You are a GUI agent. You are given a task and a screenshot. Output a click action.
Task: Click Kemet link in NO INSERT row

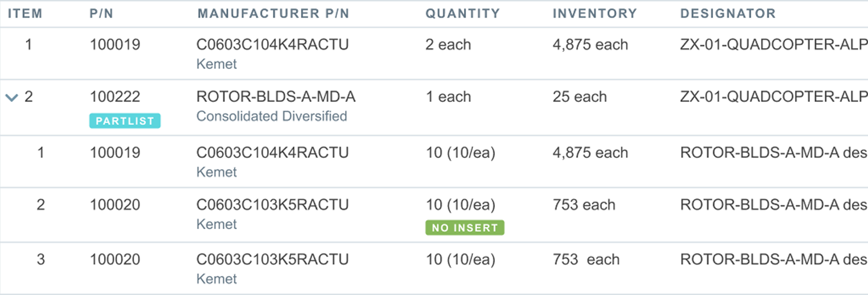(216, 224)
